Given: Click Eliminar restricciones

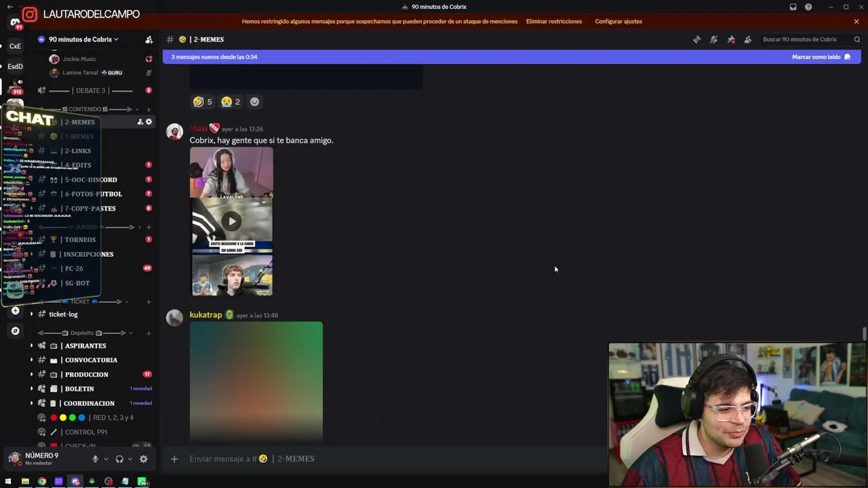Looking at the screenshot, I should [x=554, y=21].
